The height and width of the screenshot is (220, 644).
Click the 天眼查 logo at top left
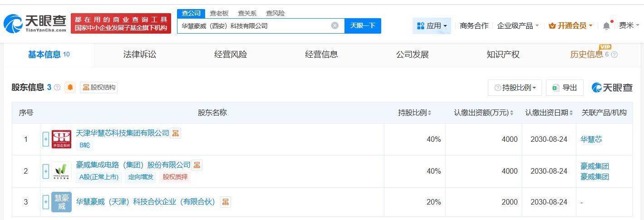click(35, 23)
